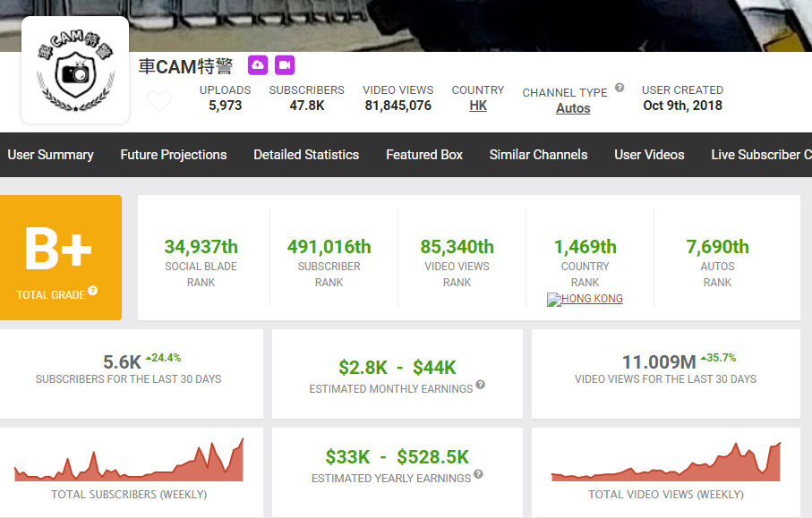Click the Hong Kong flag image
This screenshot has height=518, width=812.
click(554, 300)
